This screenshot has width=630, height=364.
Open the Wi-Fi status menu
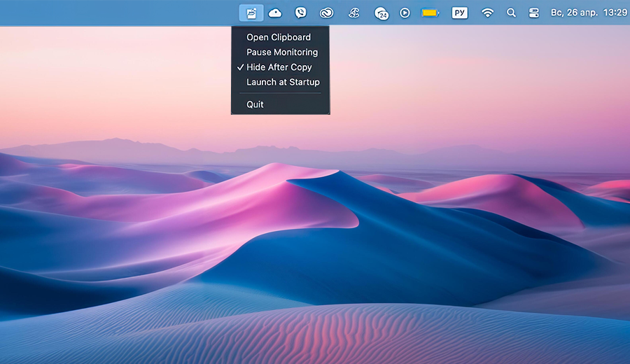[x=487, y=13]
